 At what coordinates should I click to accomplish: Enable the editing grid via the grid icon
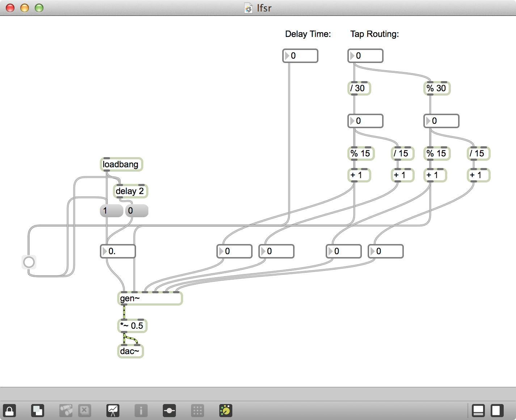pos(198,411)
